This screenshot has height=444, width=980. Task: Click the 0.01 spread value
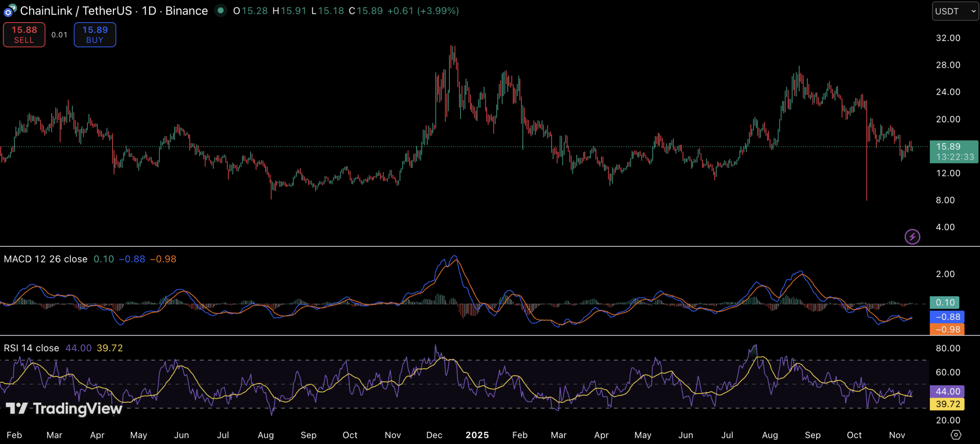click(x=59, y=35)
